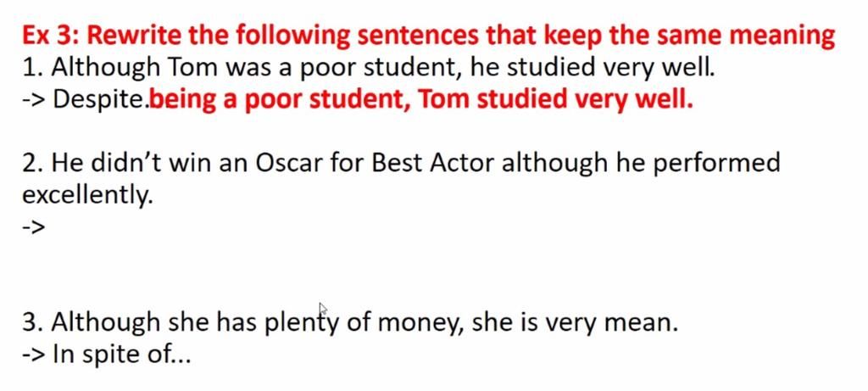Click the word "Despite" in answer 1
Image resolution: width=868 pixels, height=391 pixels.
click(x=100, y=100)
